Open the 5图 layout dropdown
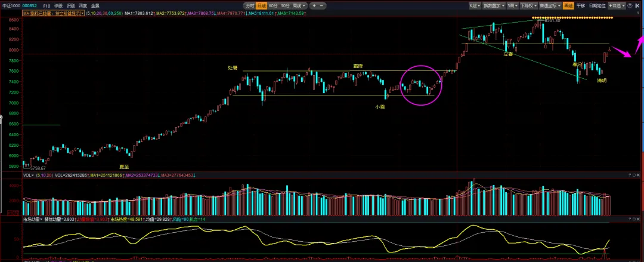The height and width of the screenshot is (262, 644). (512, 6)
